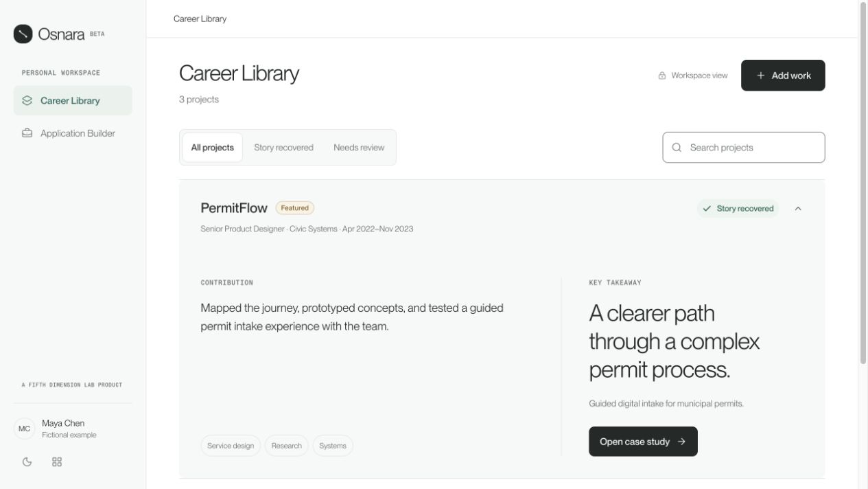Click the Systems tag

(333, 446)
